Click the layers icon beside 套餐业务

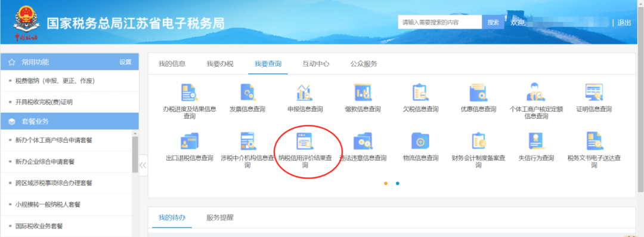12,121
